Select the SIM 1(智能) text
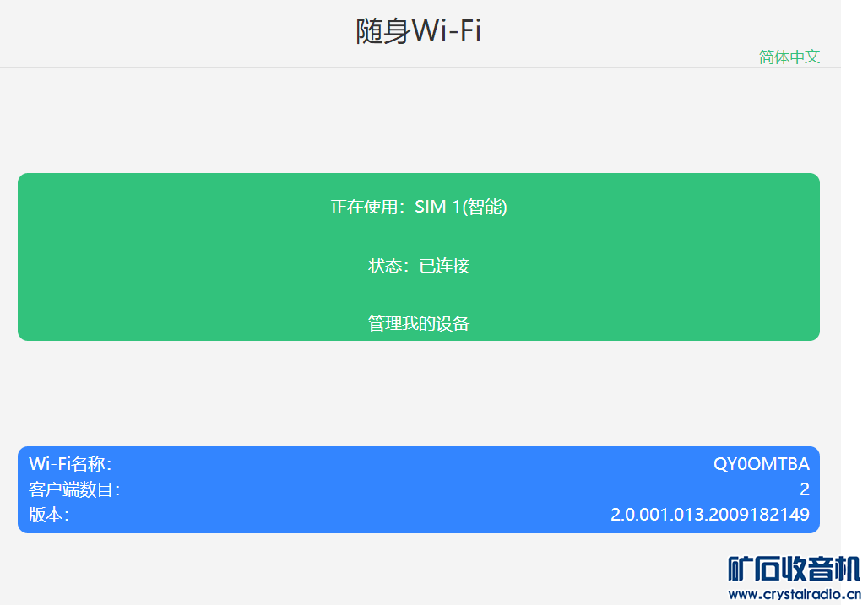The height and width of the screenshot is (605, 868). click(461, 207)
